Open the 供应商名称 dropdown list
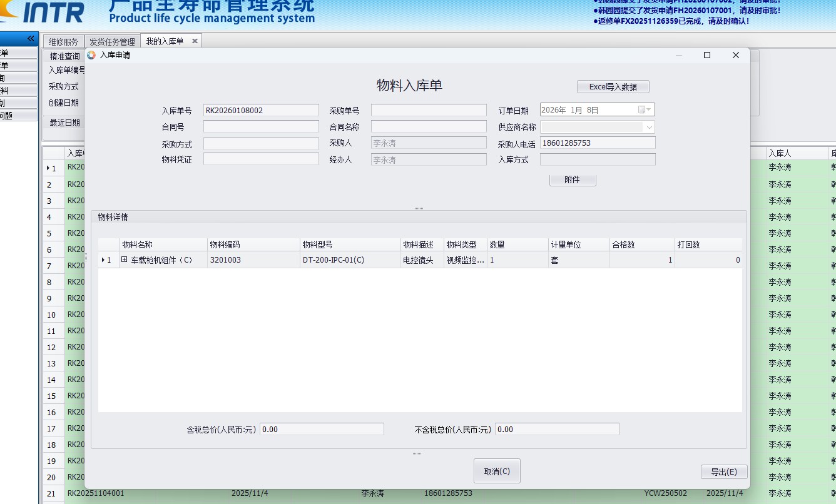 point(649,127)
